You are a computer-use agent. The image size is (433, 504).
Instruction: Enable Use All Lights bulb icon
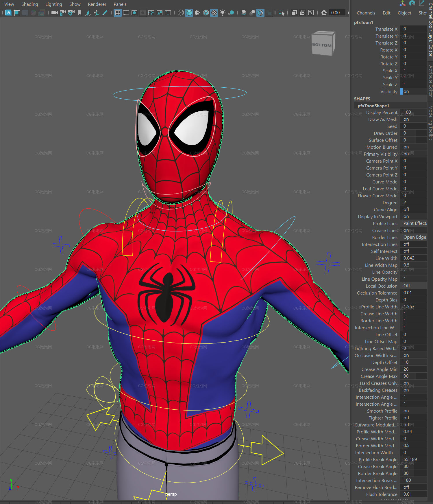pyautogui.click(x=223, y=13)
